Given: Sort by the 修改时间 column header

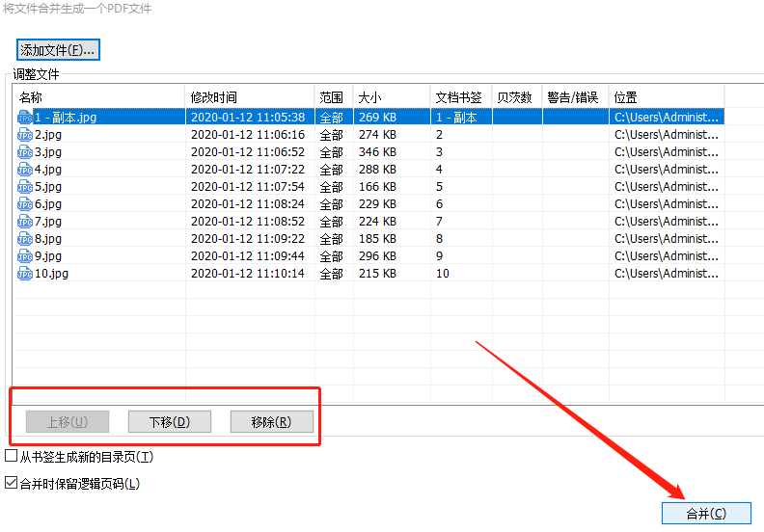Looking at the screenshot, I should click(250, 97).
